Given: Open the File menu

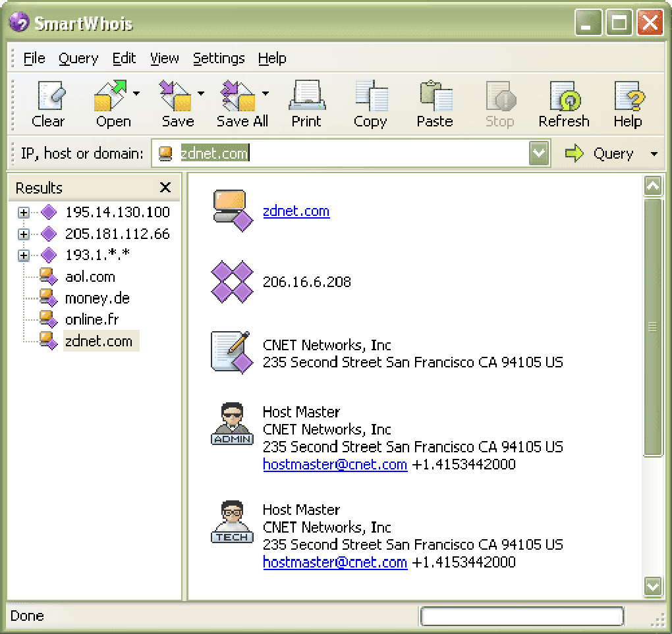Looking at the screenshot, I should click(x=34, y=58).
